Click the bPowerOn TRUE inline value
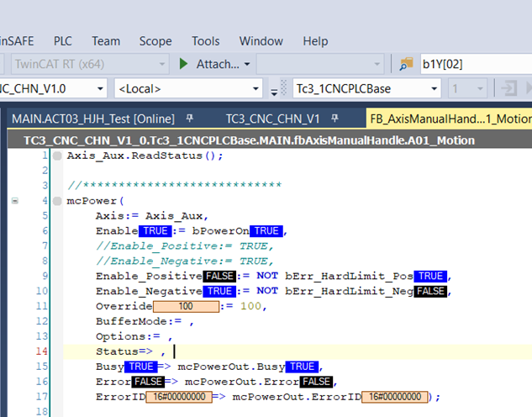This screenshot has height=417, width=532. pos(266,231)
